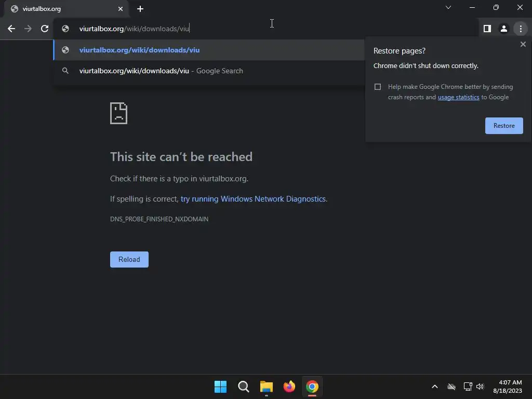
Task: Go back to the previous page
Action: click(x=11, y=29)
